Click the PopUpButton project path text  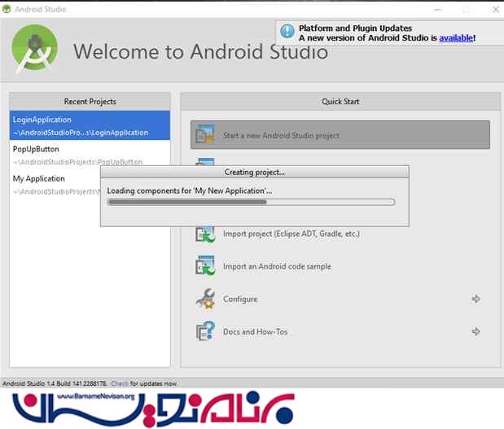pos(77,162)
